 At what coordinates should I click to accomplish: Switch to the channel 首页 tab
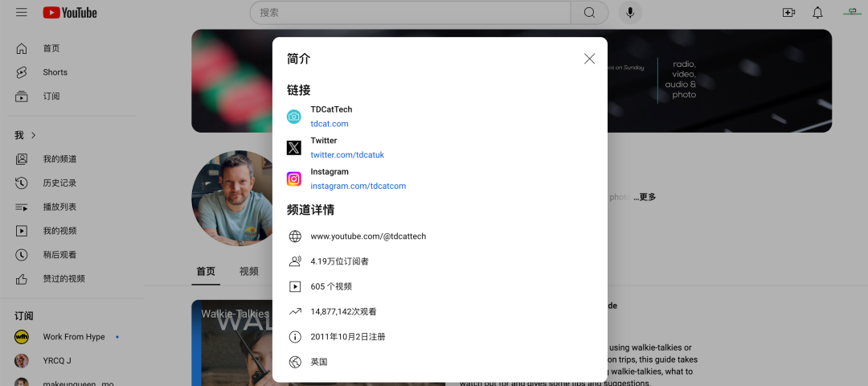click(206, 271)
